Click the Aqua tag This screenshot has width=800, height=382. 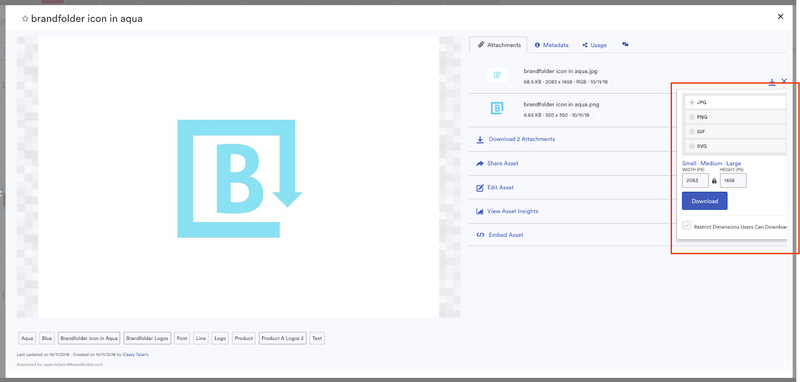(27, 338)
